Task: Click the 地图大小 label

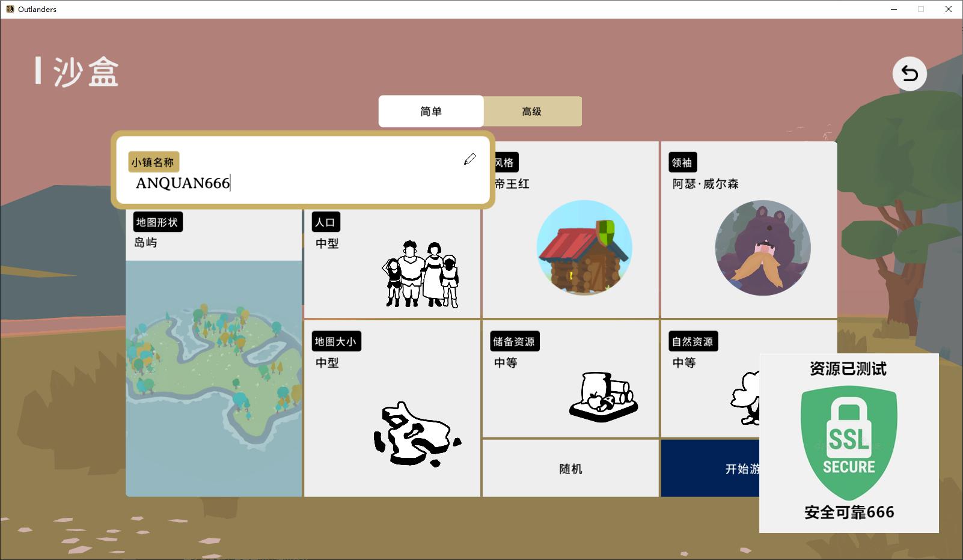Action: (335, 341)
